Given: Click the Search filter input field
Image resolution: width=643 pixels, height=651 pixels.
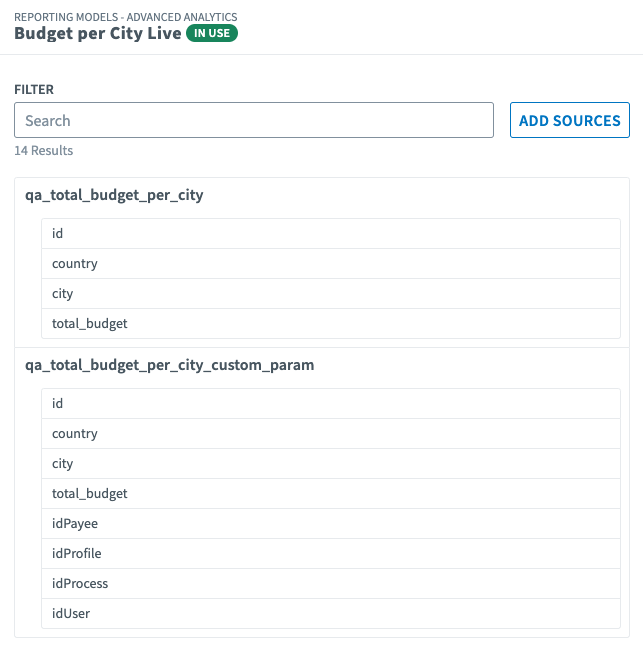Looking at the screenshot, I should pos(254,120).
